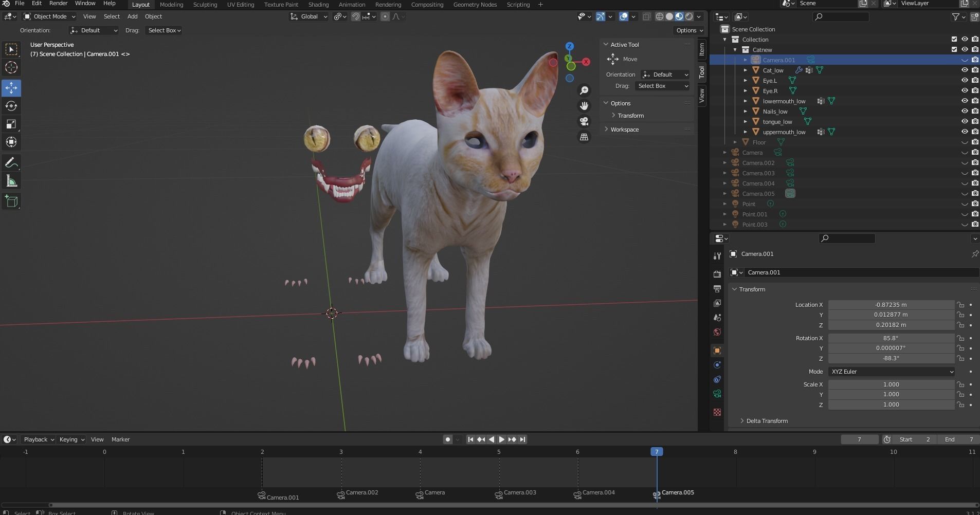The image size is (980, 515).
Task: Open Object Data camera properties tab
Action: 717,394
